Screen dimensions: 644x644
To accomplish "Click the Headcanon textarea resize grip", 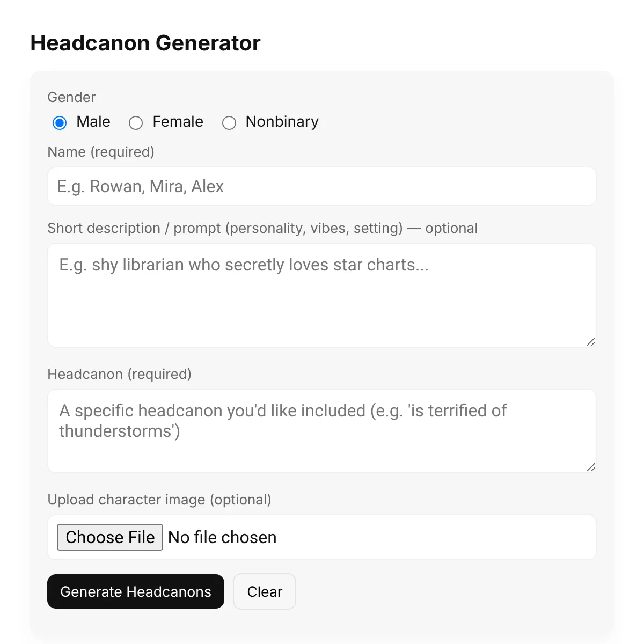I will click(x=591, y=467).
